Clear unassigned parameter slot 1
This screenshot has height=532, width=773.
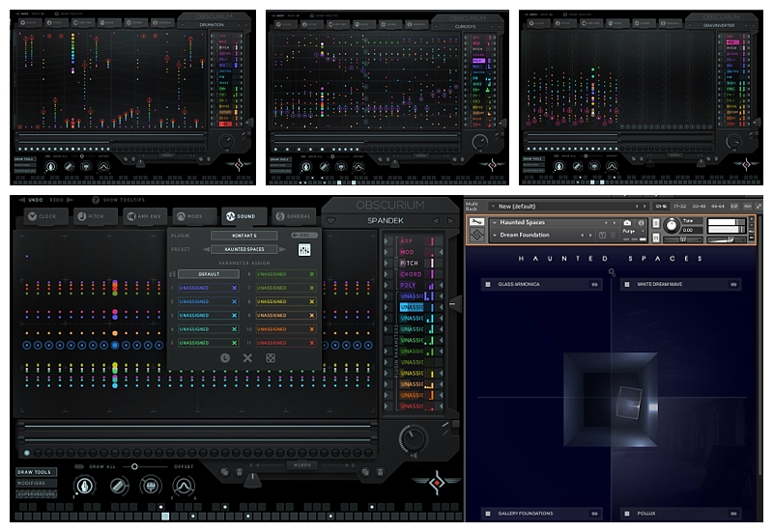click(x=234, y=288)
